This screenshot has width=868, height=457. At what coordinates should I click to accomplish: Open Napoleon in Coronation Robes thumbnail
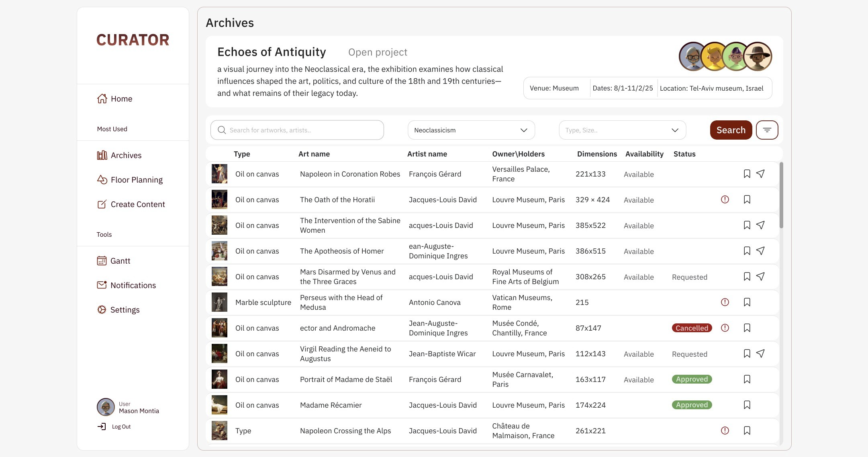coord(219,174)
